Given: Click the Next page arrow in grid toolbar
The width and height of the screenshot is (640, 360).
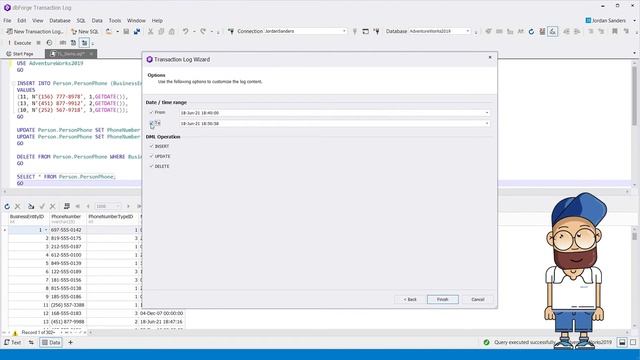Looking at the screenshot, I should [x=128, y=207].
